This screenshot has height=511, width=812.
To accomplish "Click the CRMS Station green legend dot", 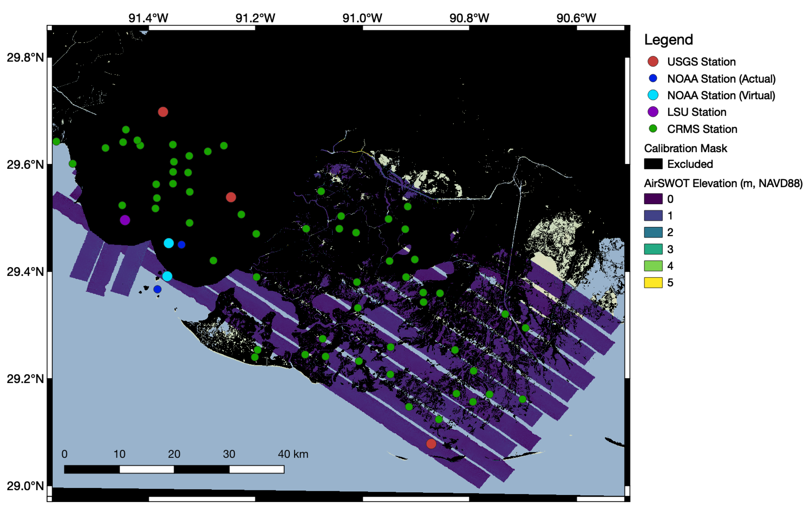I will coord(653,129).
